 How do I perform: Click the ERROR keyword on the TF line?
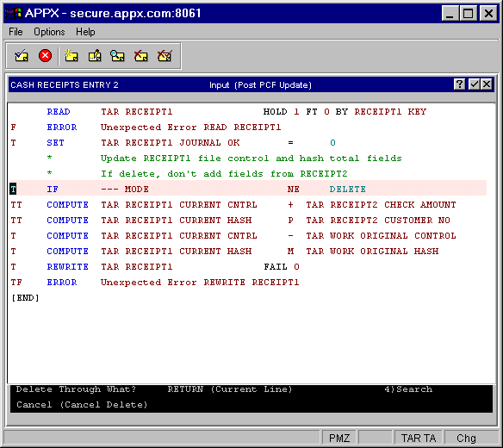click(x=62, y=282)
